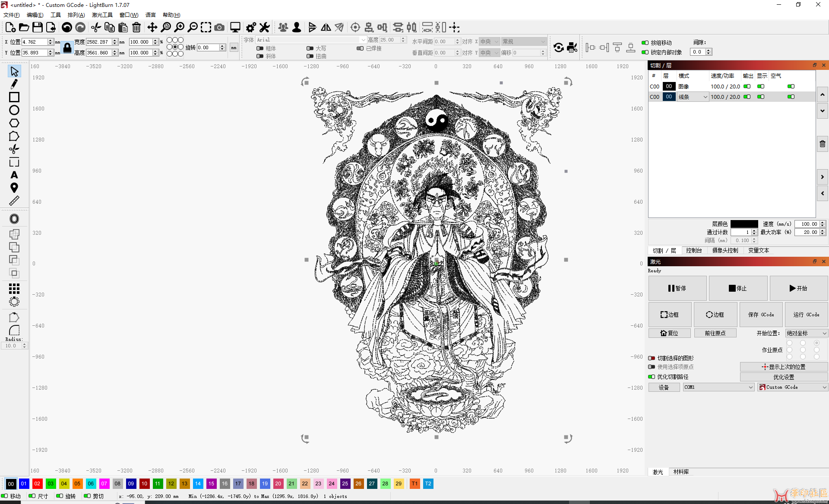829x504 pixels.
Task: Click the Open folder icon
Action: click(24, 28)
